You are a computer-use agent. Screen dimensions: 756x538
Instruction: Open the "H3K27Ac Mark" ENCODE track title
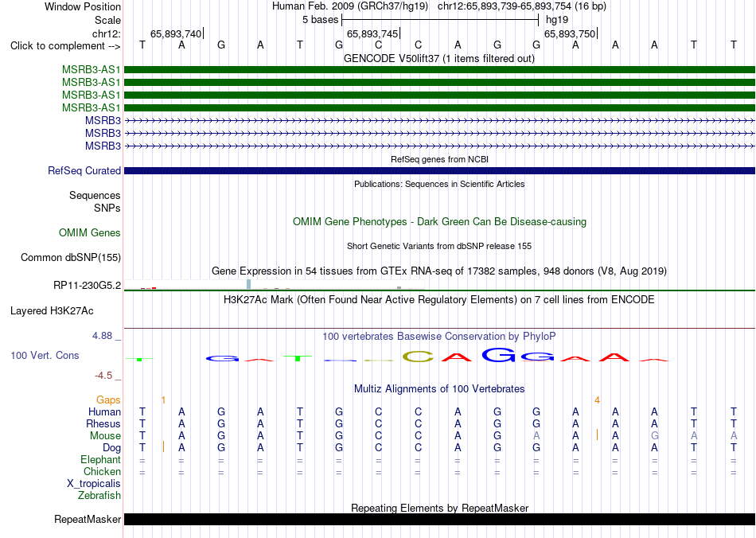439,300
